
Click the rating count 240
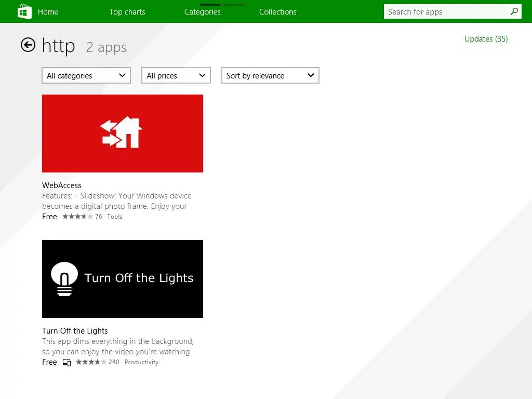pyautogui.click(x=114, y=362)
